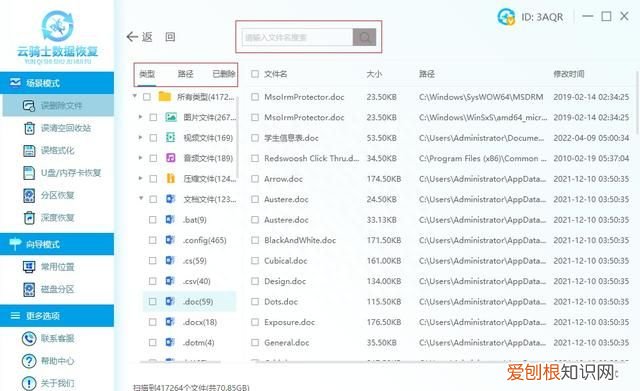Switch to the 类型 tab
Screen dimensions: 640x391
point(147,74)
